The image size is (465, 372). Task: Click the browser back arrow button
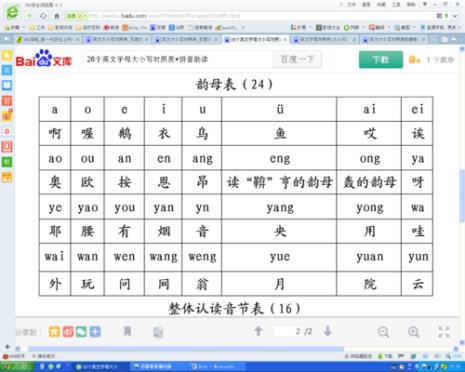[30, 16]
